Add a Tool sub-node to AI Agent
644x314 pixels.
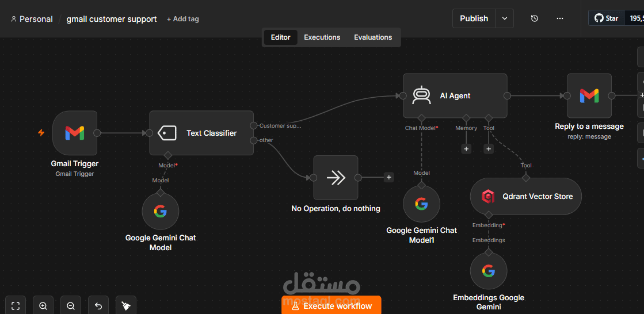[489, 149]
